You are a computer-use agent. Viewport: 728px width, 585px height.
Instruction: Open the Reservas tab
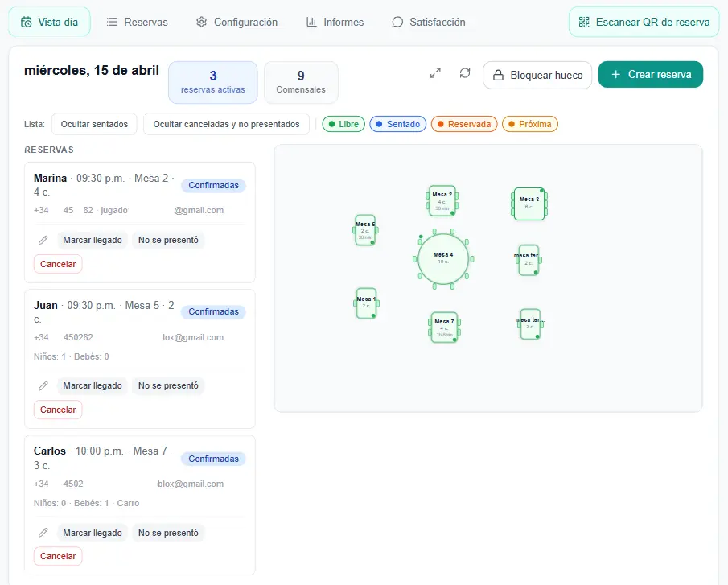[137, 23]
